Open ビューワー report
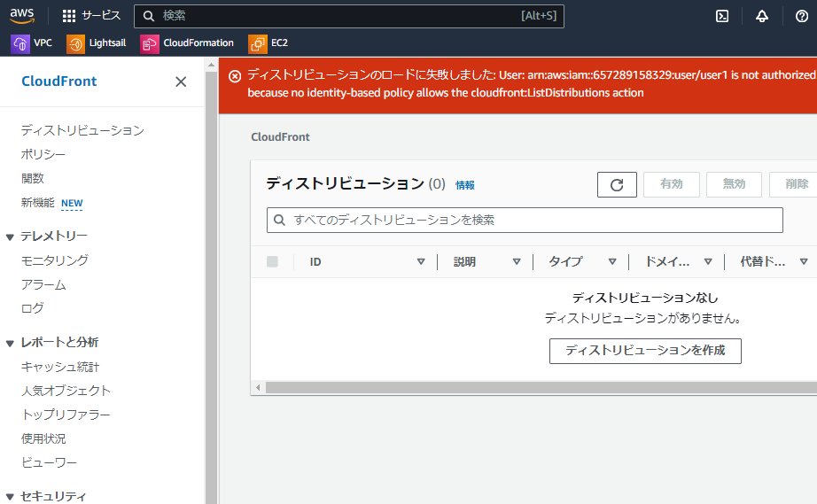The image size is (817, 504). click(x=49, y=462)
